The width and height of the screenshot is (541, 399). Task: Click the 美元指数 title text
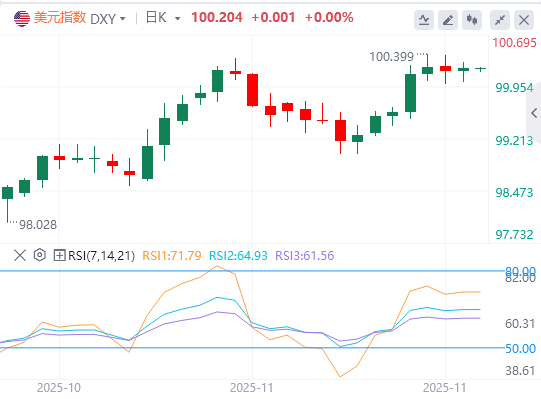point(60,18)
